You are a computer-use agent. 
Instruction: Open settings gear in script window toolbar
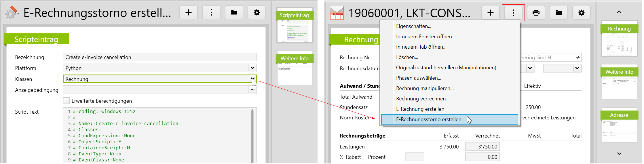tap(257, 13)
